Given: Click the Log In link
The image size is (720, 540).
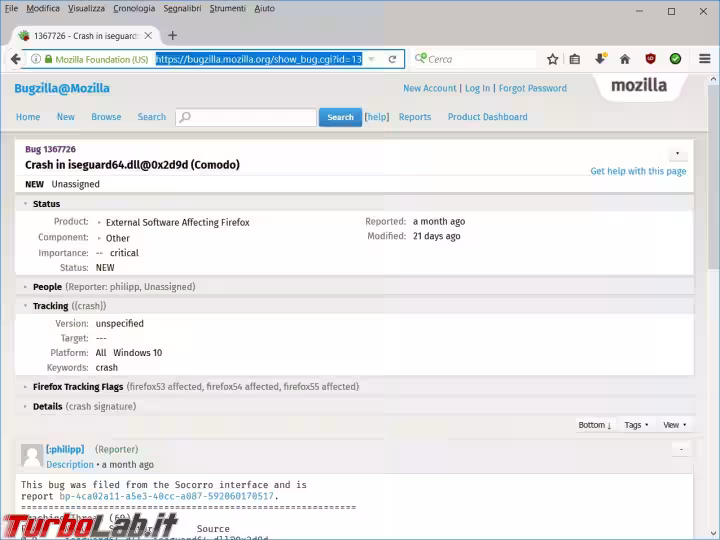Looking at the screenshot, I should (x=478, y=88).
